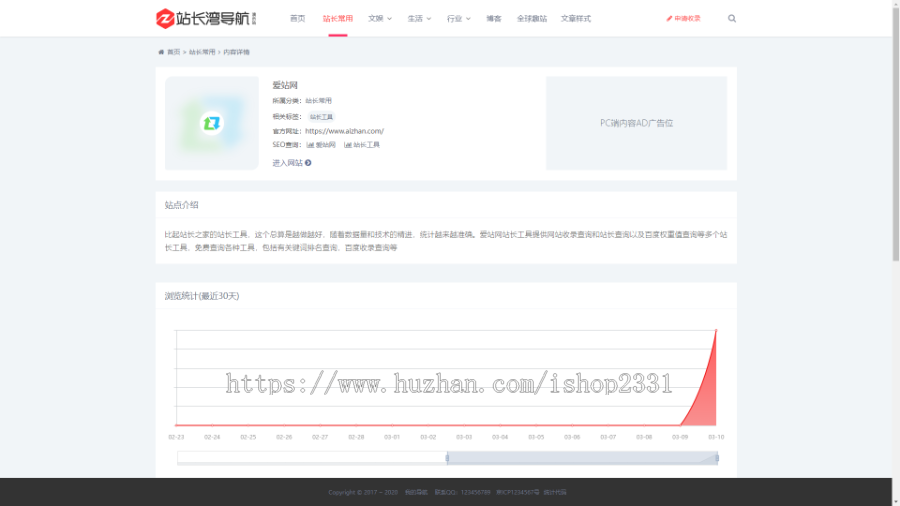Click 京ICP1234567号 footer link
The width and height of the screenshot is (900, 506).
coord(518,492)
